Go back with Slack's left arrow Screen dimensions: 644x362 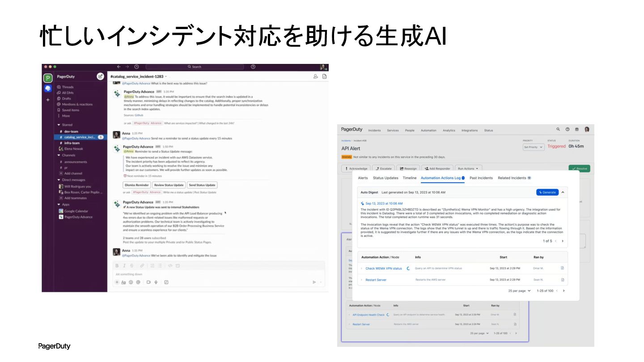tap(119, 67)
